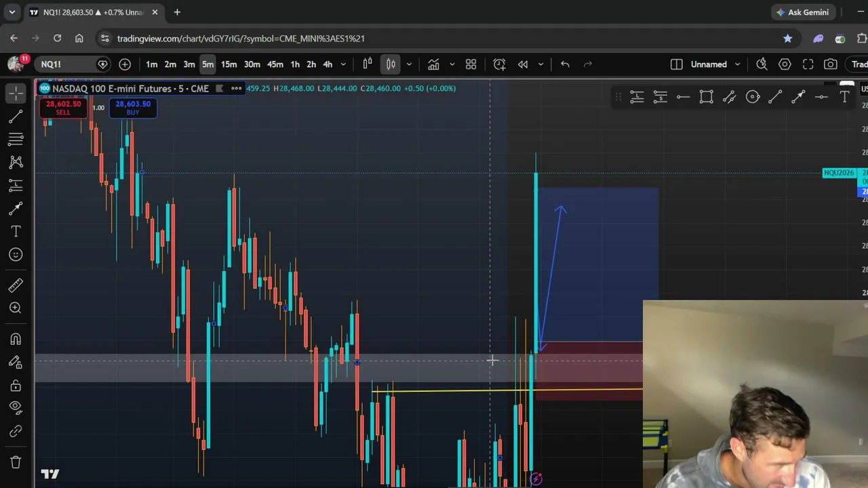Screen dimensions: 868x488
Task: Open chart settings hexagon icon
Action: tap(785, 64)
